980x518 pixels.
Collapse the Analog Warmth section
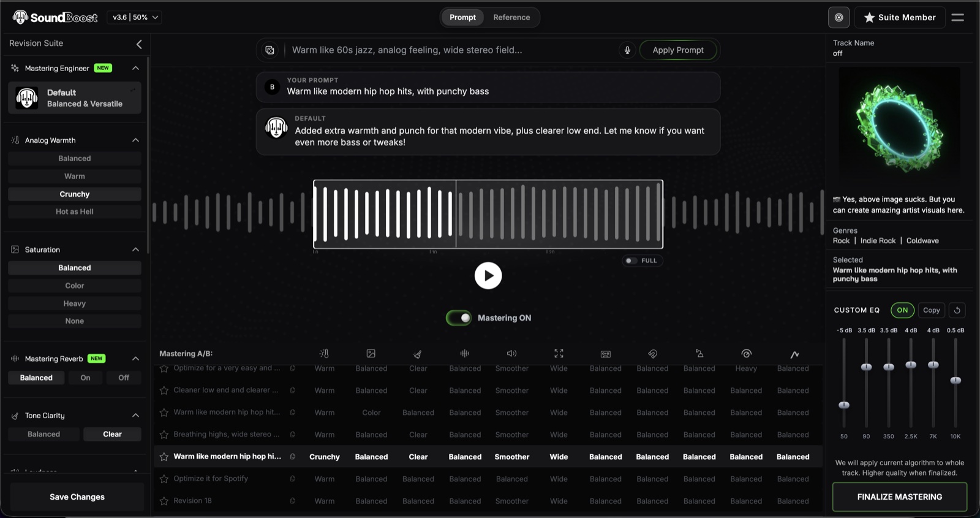click(135, 140)
